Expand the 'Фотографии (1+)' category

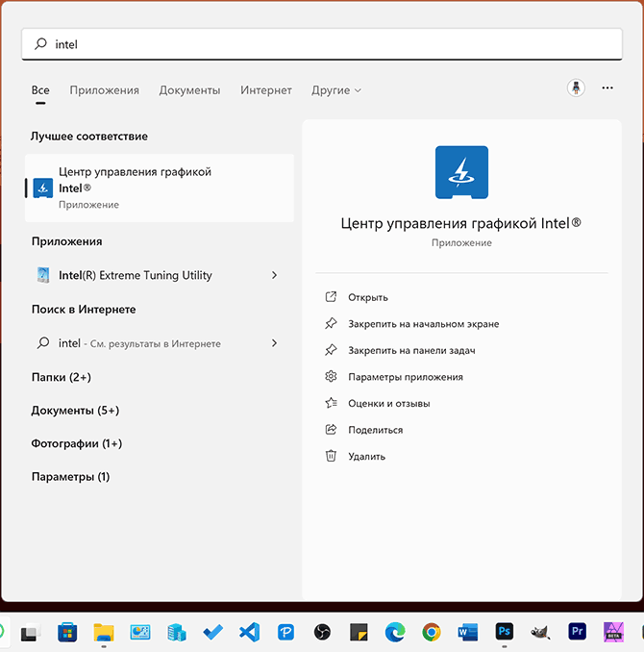coord(77,443)
